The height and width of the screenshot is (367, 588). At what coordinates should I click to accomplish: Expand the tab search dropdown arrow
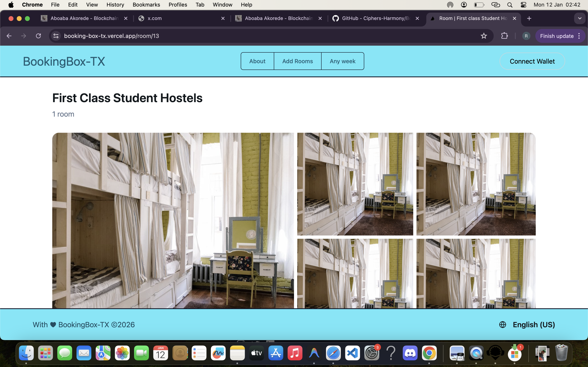coord(579,18)
